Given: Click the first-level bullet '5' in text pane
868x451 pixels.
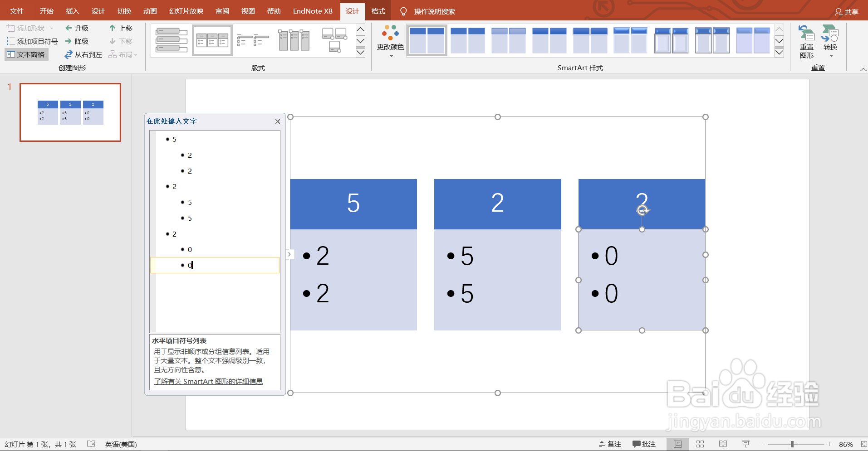Looking at the screenshot, I should pos(174,139).
